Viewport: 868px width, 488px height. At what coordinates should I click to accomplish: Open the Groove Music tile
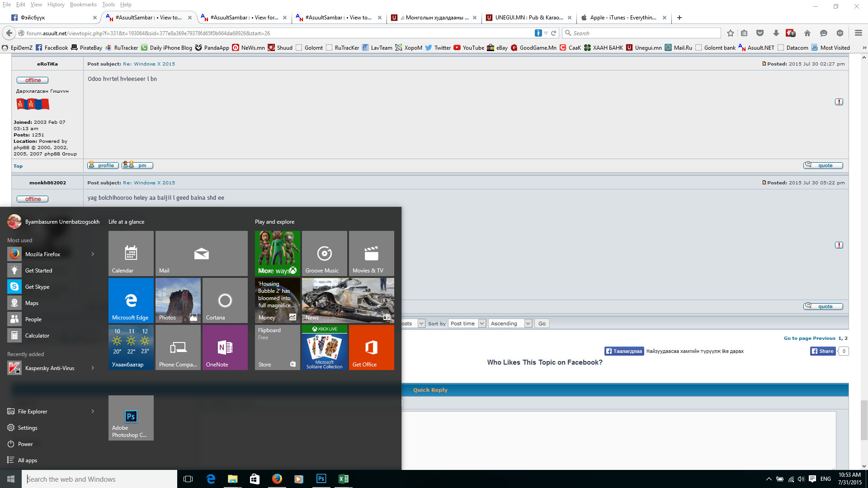point(324,253)
